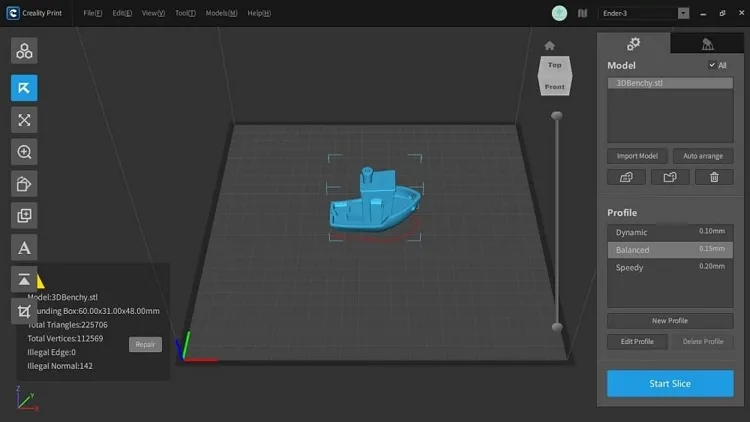Click the home view icon

(549, 45)
